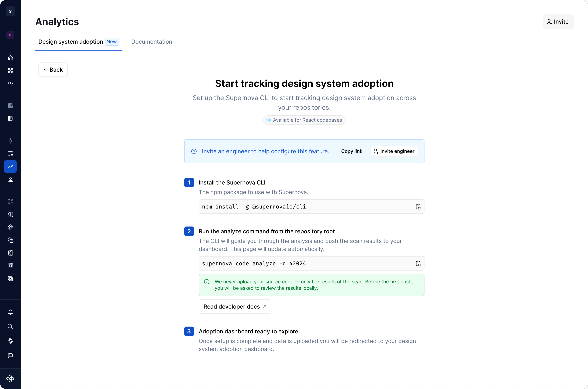
Task: Click the 'Analytics' page title
Action: [x=57, y=22]
